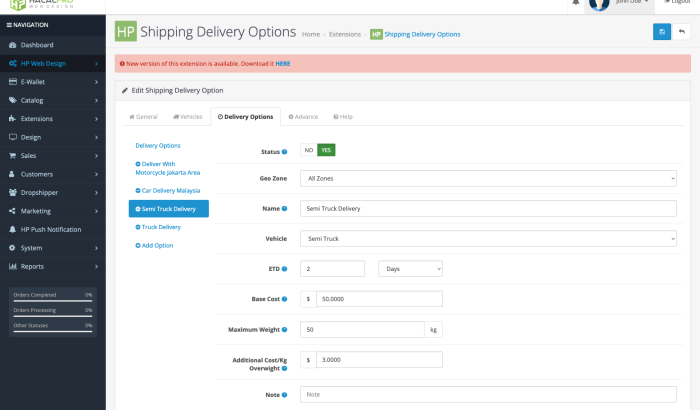This screenshot has height=410, width=700.
Task: Go to Home breadcrumb
Action: (x=311, y=34)
